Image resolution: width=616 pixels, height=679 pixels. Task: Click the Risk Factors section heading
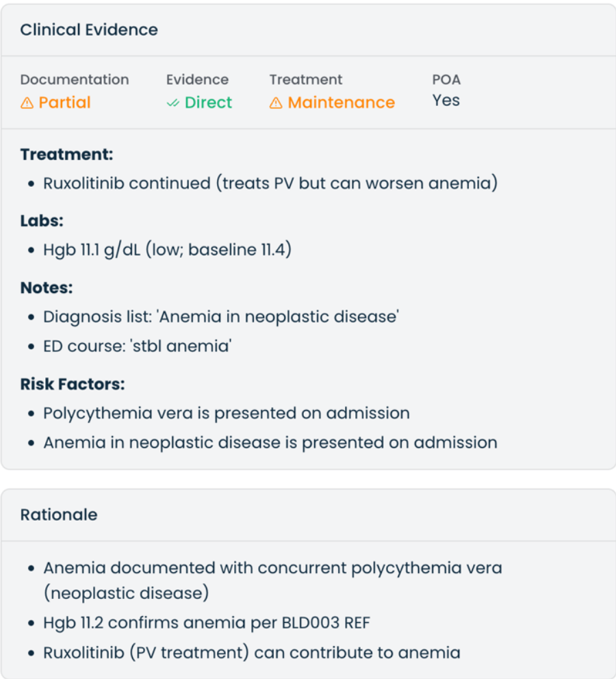click(73, 384)
